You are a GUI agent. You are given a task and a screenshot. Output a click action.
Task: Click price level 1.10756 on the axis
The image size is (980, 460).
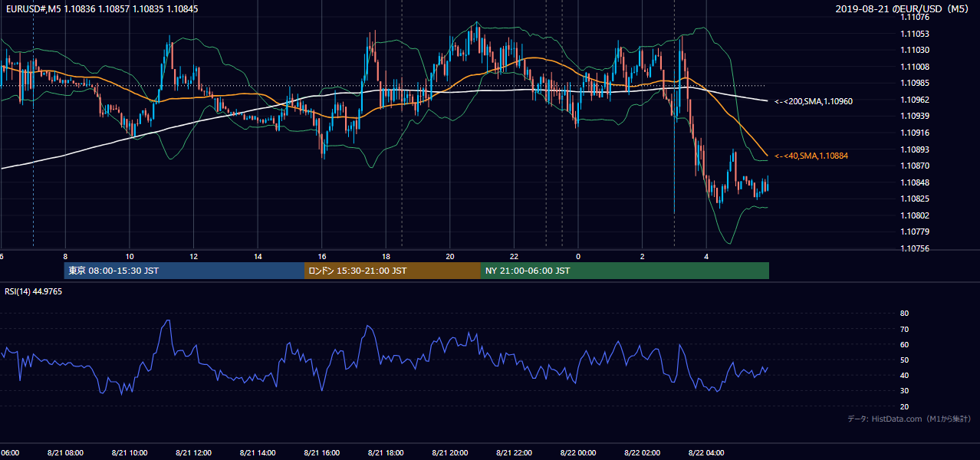coord(915,248)
